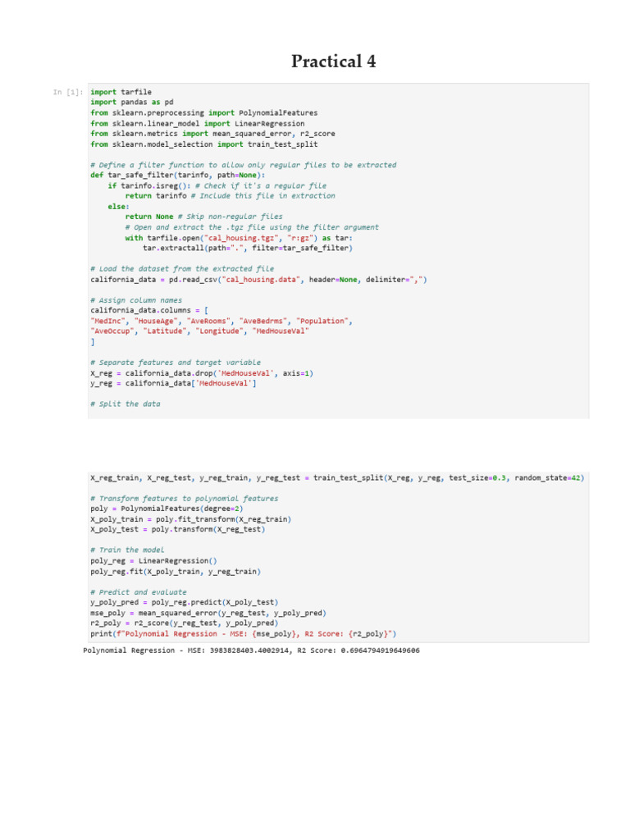Select the In [1] cell prompt label
The height and width of the screenshot is (840, 630).
tap(68, 92)
